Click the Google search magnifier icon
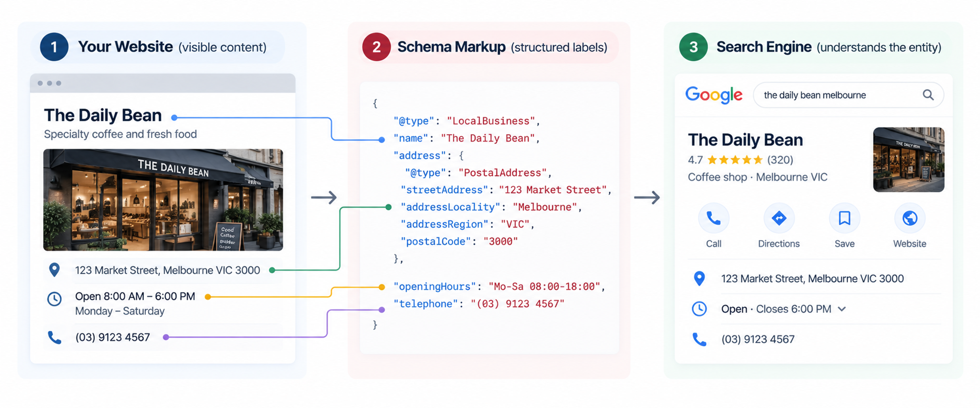The image size is (980, 408). tap(928, 95)
